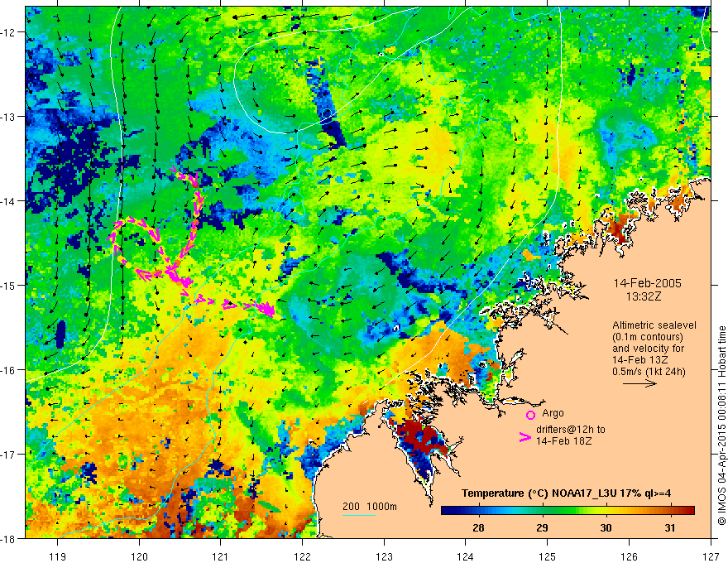The image size is (728, 563).
Task: Click the longitude axis label 121
Action: pos(221,556)
